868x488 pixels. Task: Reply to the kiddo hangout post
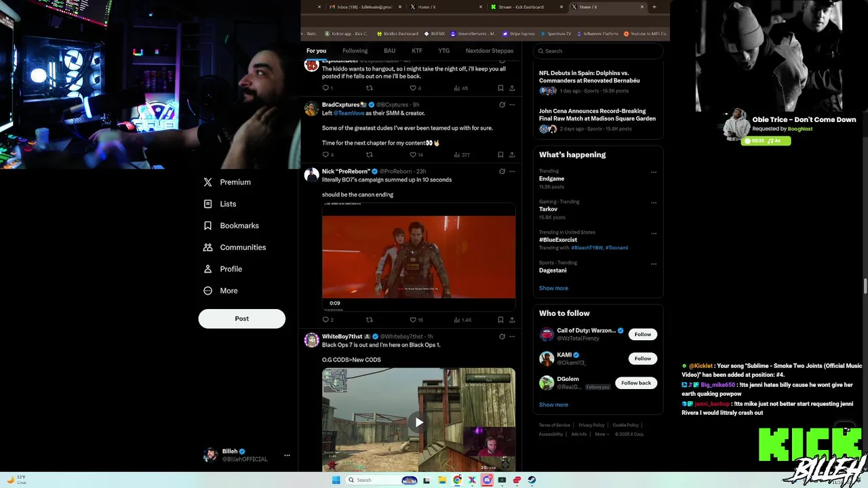coord(325,88)
